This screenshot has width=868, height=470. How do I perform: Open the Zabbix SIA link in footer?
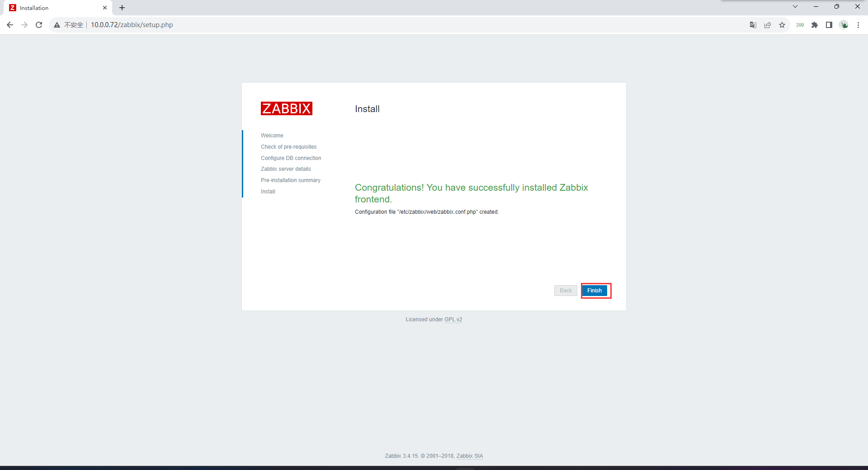click(470, 456)
